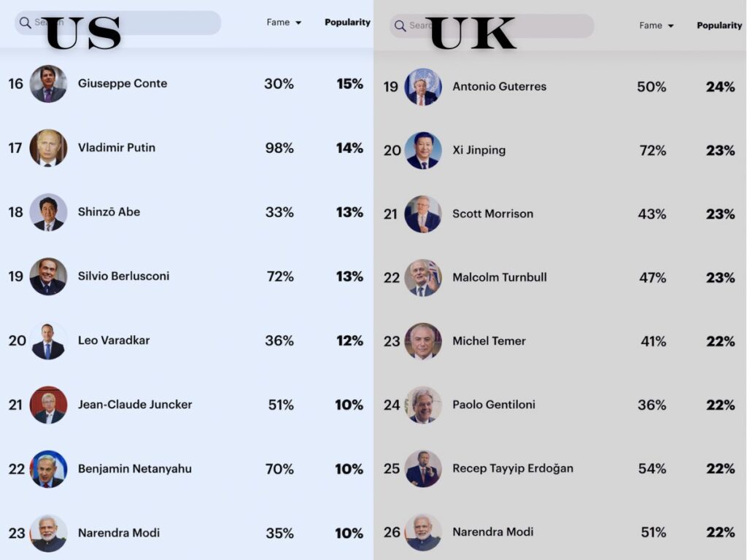Open Giuseppe Conte's profile photo
Image resolution: width=747 pixels, height=560 pixels.
(48, 84)
